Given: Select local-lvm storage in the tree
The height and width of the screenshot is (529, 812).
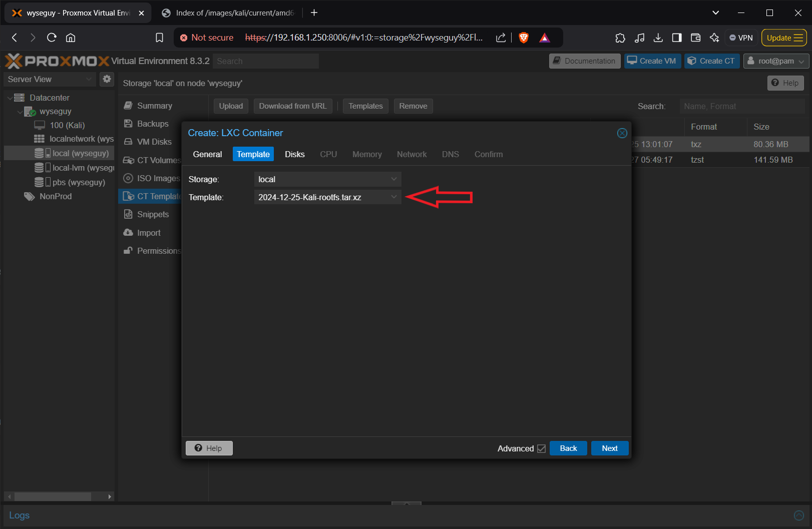Looking at the screenshot, I should 75,168.
